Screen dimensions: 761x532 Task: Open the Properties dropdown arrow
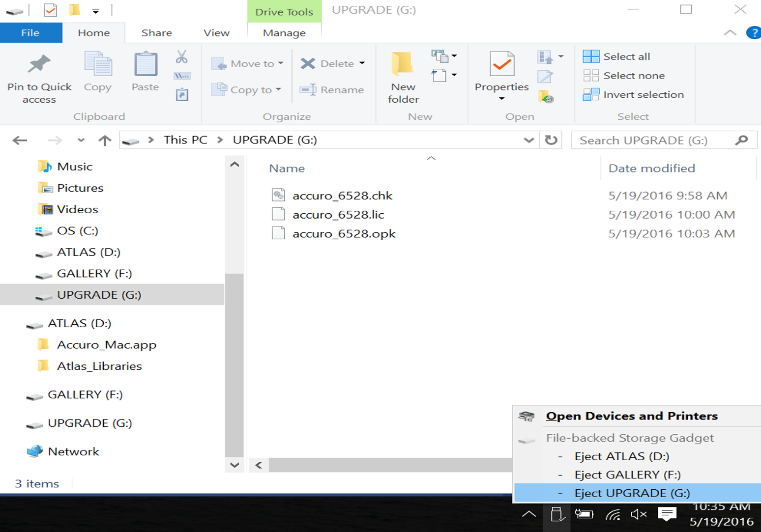pos(502,99)
